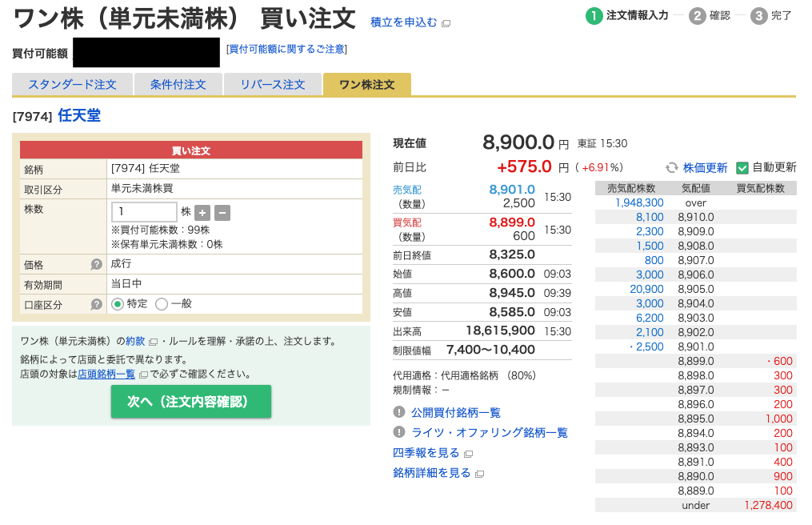
Task: Click external link icon after 店頭銘柄一覧
Action: 143,375
